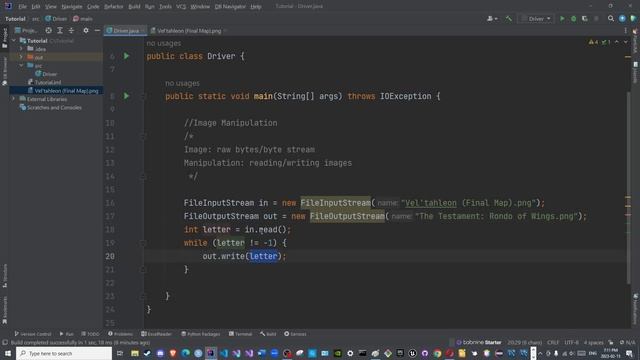Go to previous highlighted error arrow
Screen dimensions: 640x360
(617, 42)
